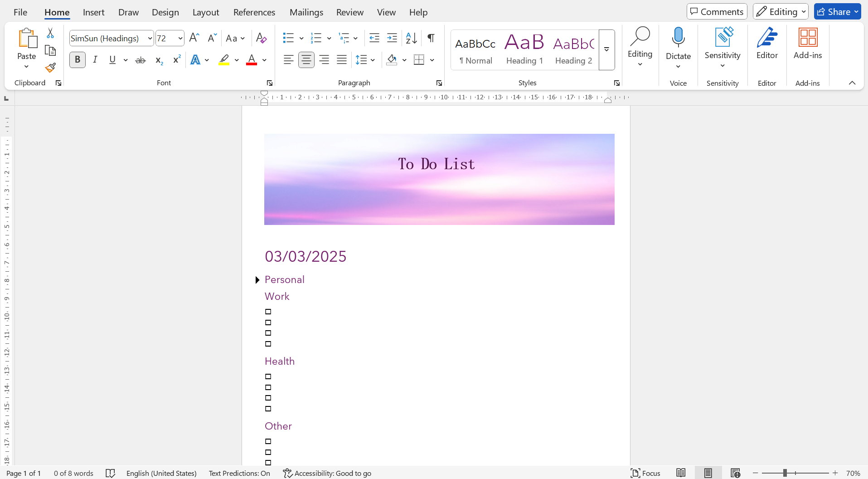Toggle show paragraph marks

point(431,38)
